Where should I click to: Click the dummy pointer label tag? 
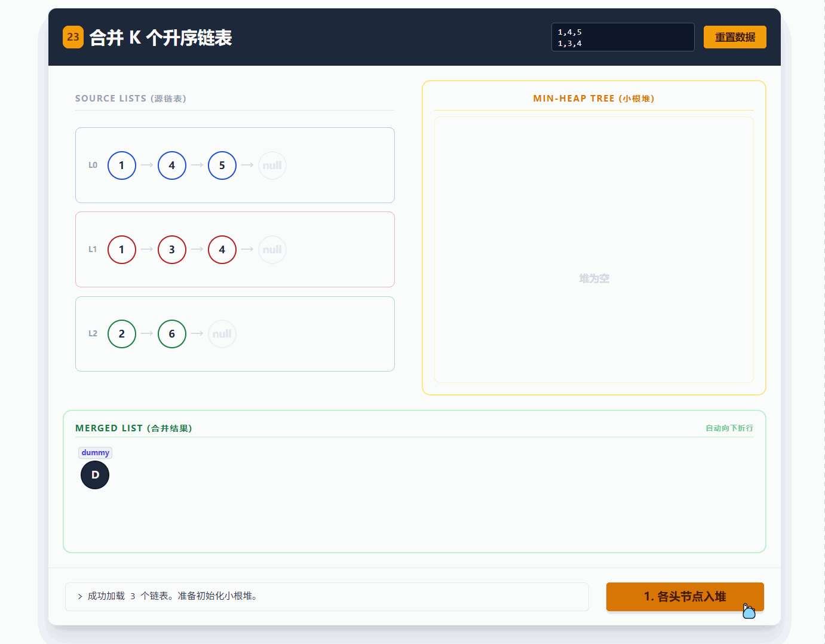coord(95,453)
